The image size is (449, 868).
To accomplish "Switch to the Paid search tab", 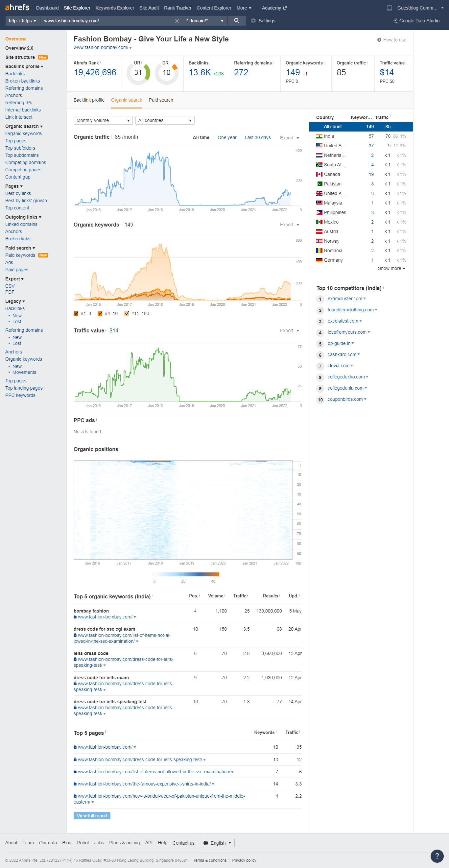I will [161, 100].
